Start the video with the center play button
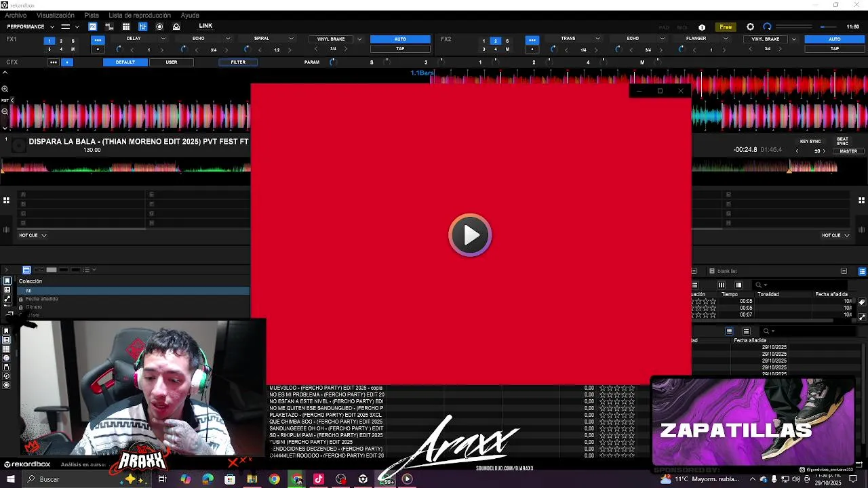The image size is (868, 488). [470, 235]
